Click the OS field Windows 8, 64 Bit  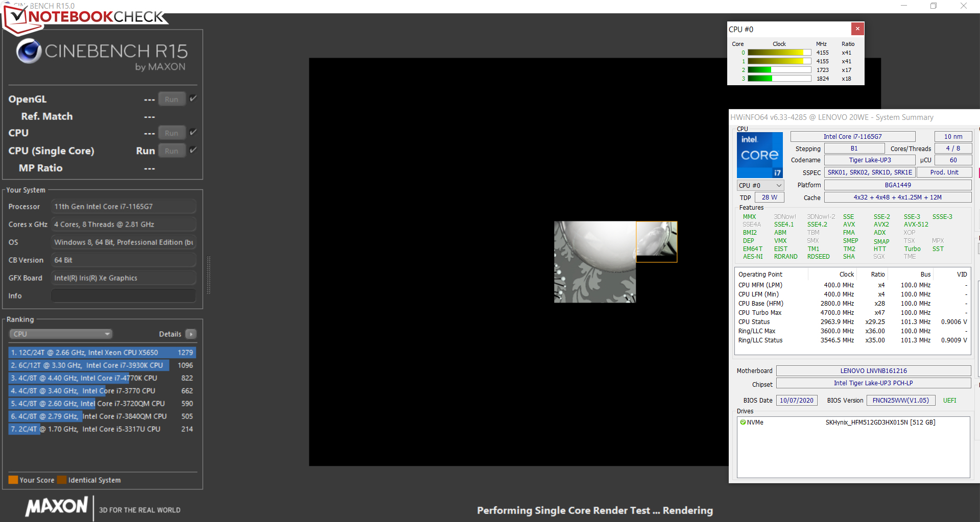click(124, 242)
